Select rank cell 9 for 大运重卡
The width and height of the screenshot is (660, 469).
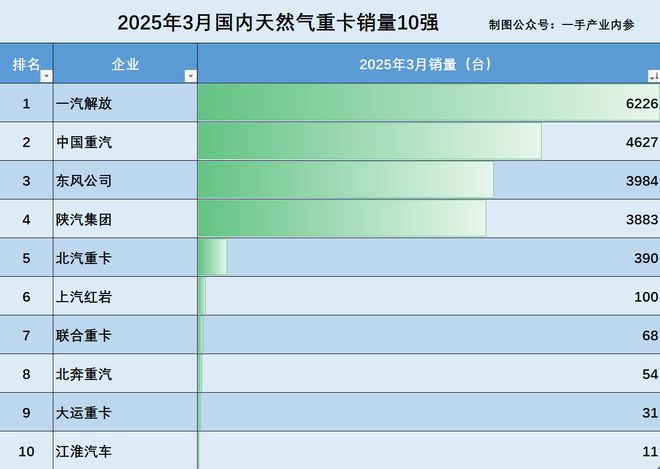27,413
